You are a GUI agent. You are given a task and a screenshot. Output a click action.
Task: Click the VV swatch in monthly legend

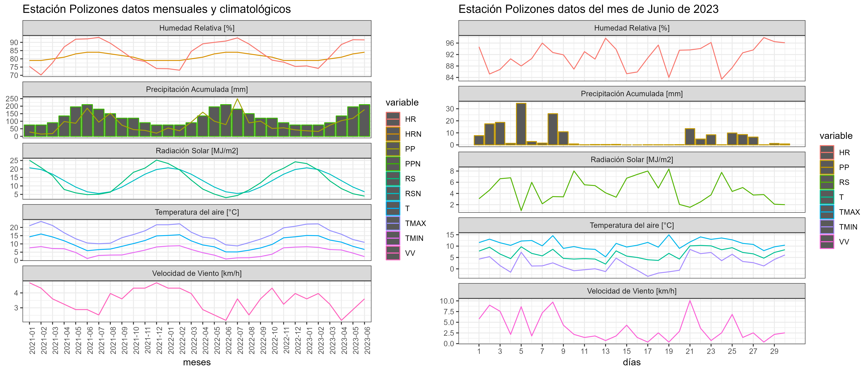pyautogui.click(x=393, y=253)
